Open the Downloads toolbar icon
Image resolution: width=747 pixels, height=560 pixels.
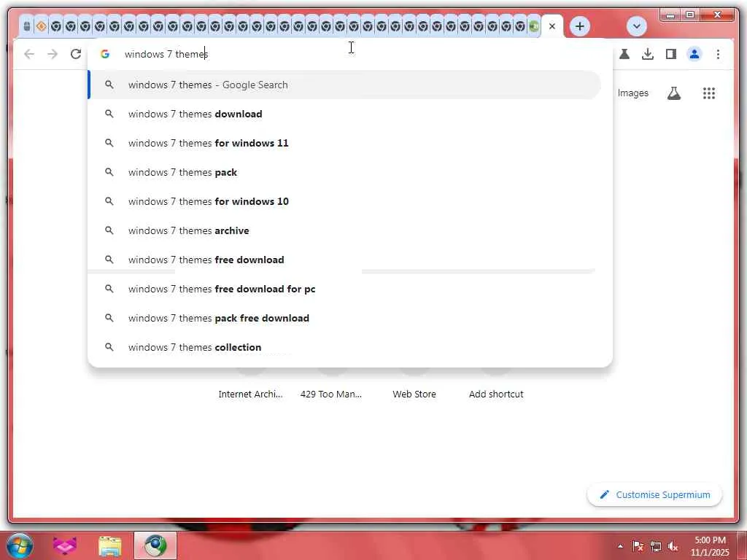648,54
